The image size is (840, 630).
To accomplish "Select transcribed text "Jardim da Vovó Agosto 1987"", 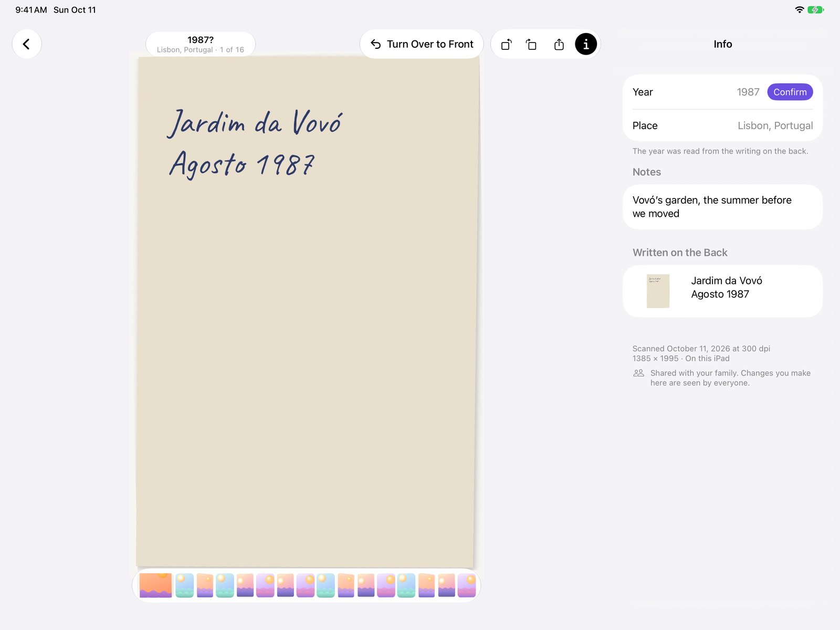I will [x=727, y=288].
